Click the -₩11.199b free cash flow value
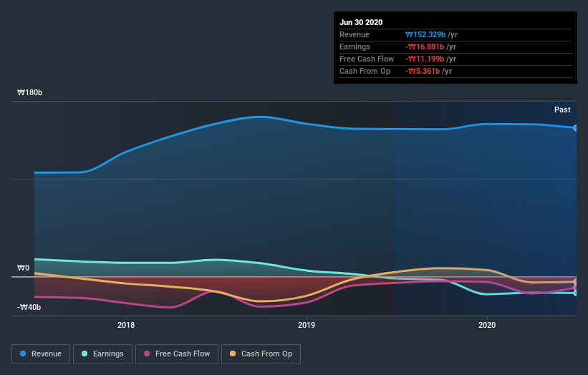 pyautogui.click(x=425, y=59)
